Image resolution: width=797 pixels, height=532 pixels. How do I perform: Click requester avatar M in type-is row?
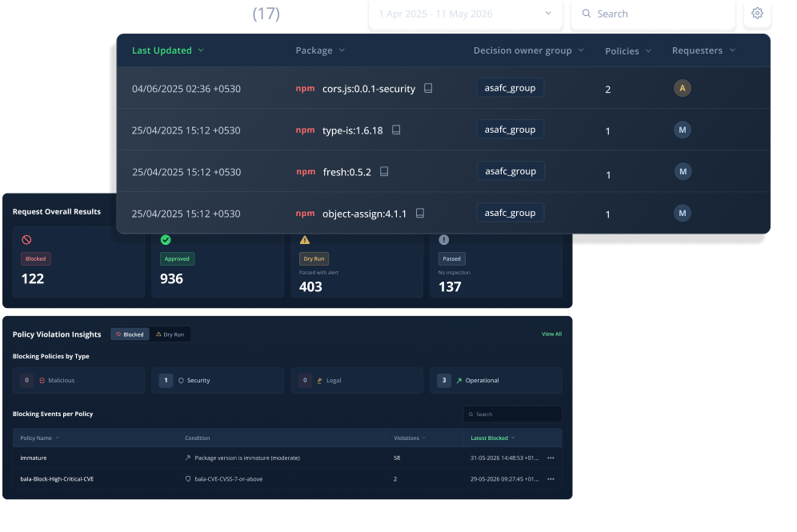point(682,130)
